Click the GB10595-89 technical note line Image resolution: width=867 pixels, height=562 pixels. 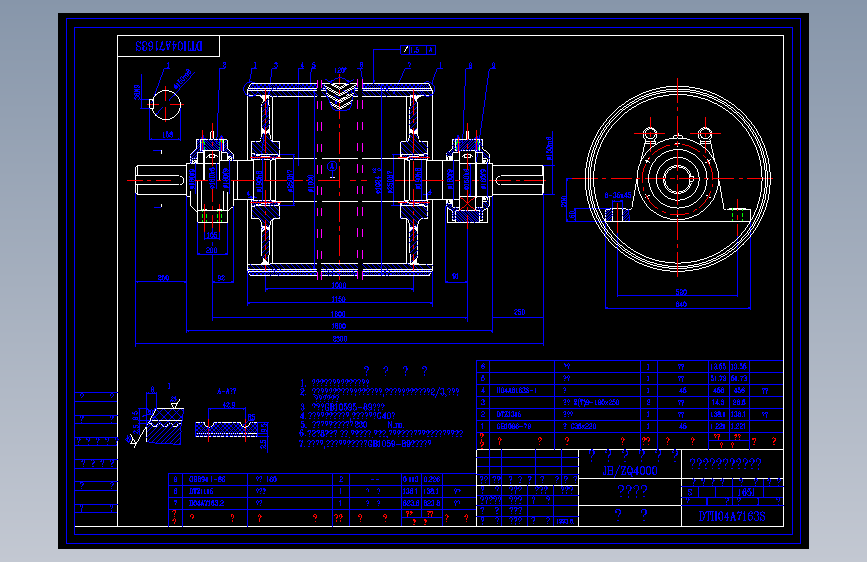point(343,407)
